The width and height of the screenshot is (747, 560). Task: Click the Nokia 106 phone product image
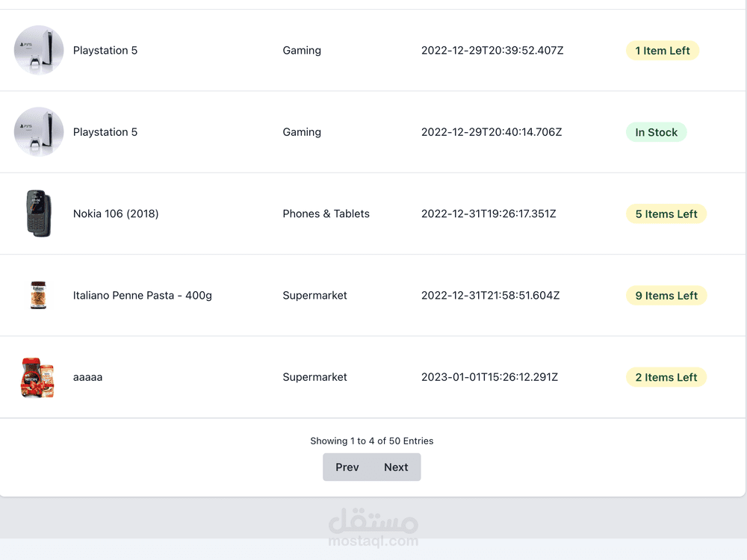(39, 214)
